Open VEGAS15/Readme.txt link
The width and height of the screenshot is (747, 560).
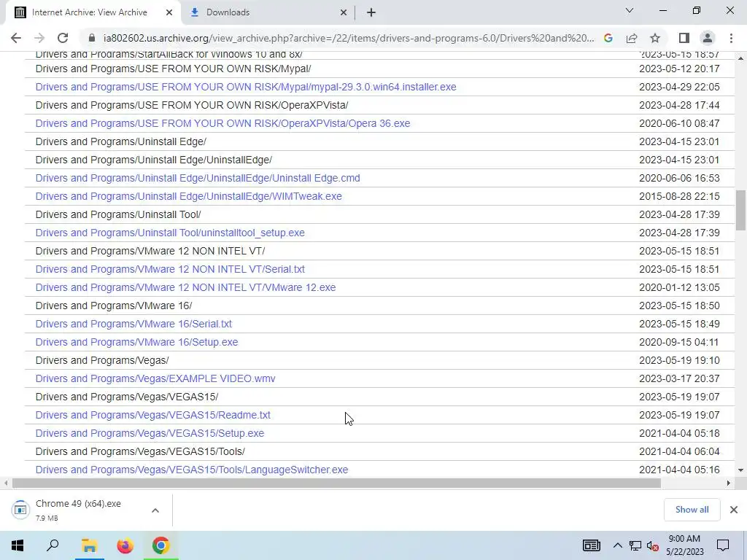pyautogui.click(x=153, y=415)
